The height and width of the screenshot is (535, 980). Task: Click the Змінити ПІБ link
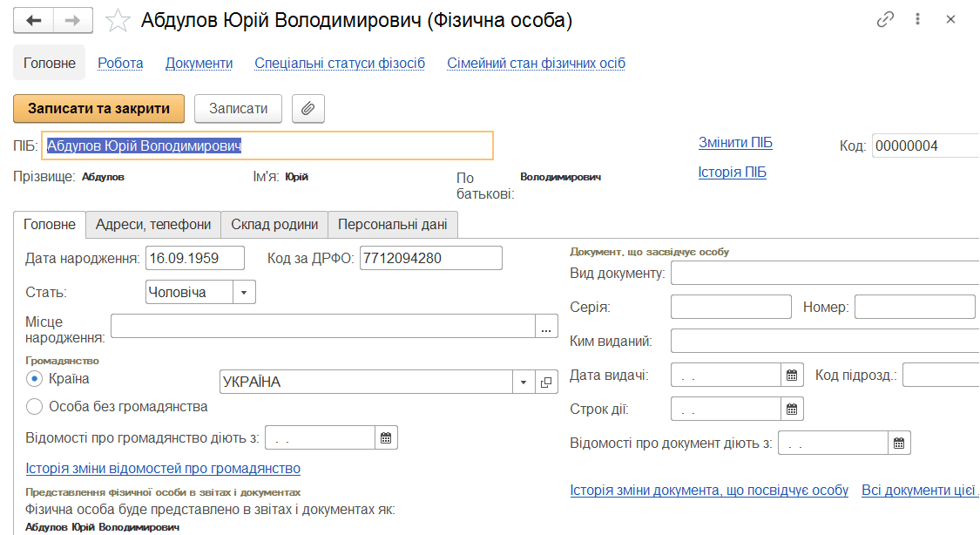pyautogui.click(x=735, y=143)
